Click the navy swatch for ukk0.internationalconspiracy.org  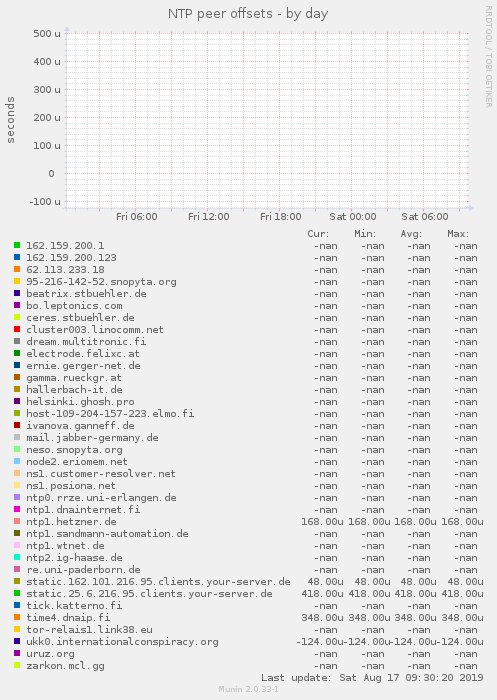tap(17, 641)
